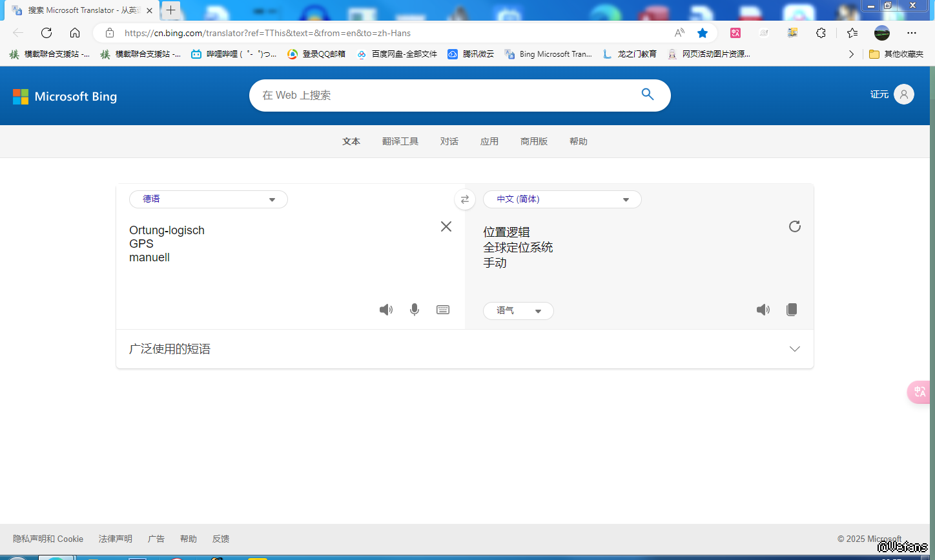Switch to the 对话 tab
Viewport: 935px width, 560px height.
449,141
